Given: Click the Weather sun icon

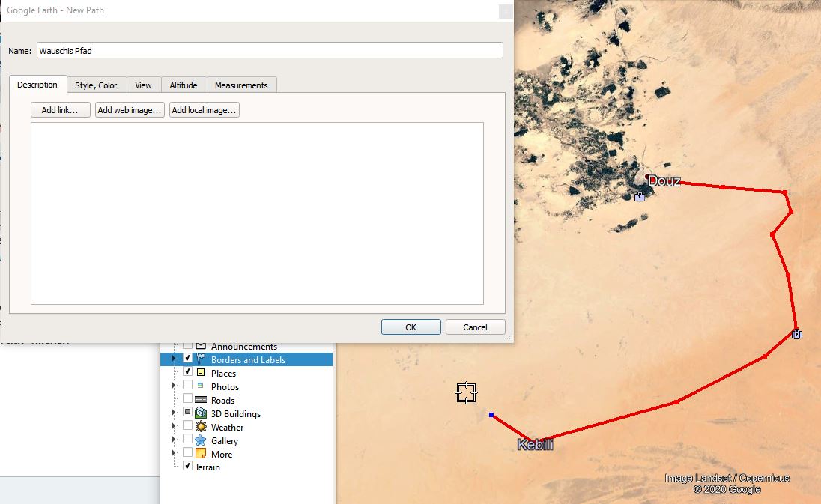Looking at the screenshot, I should (x=201, y=427).
